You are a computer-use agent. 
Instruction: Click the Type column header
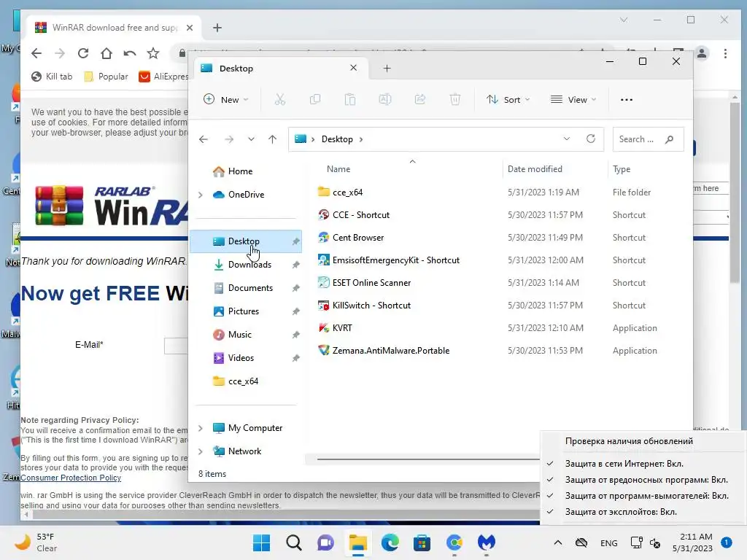[x=622, y=169]
